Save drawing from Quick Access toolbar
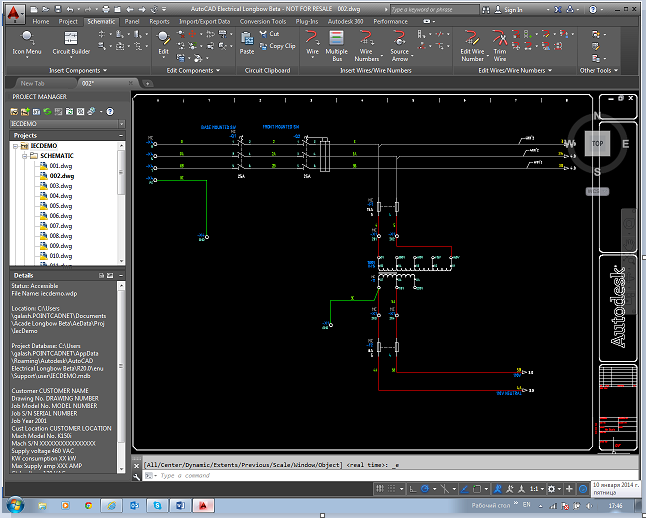 (58, 9)
